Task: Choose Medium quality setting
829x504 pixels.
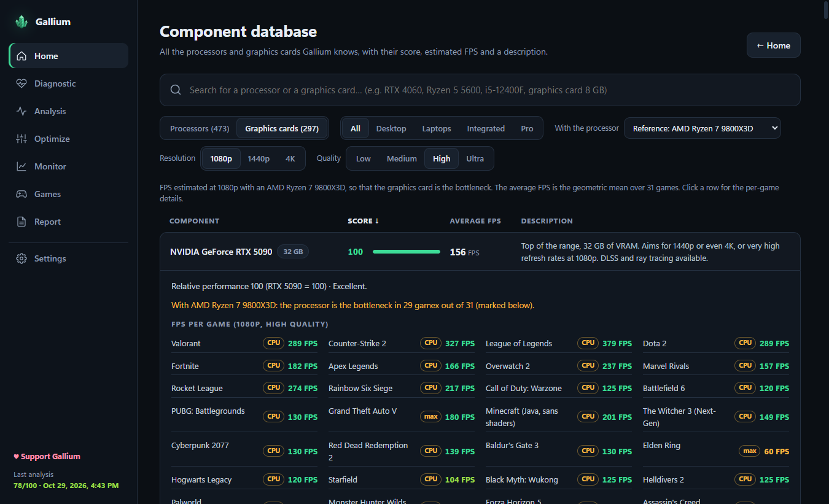Action: pyautogui.click(x=402, y=158)
